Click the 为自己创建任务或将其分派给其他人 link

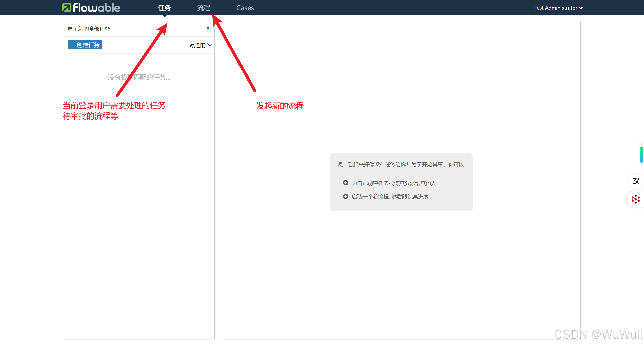(x=394, y=183)
